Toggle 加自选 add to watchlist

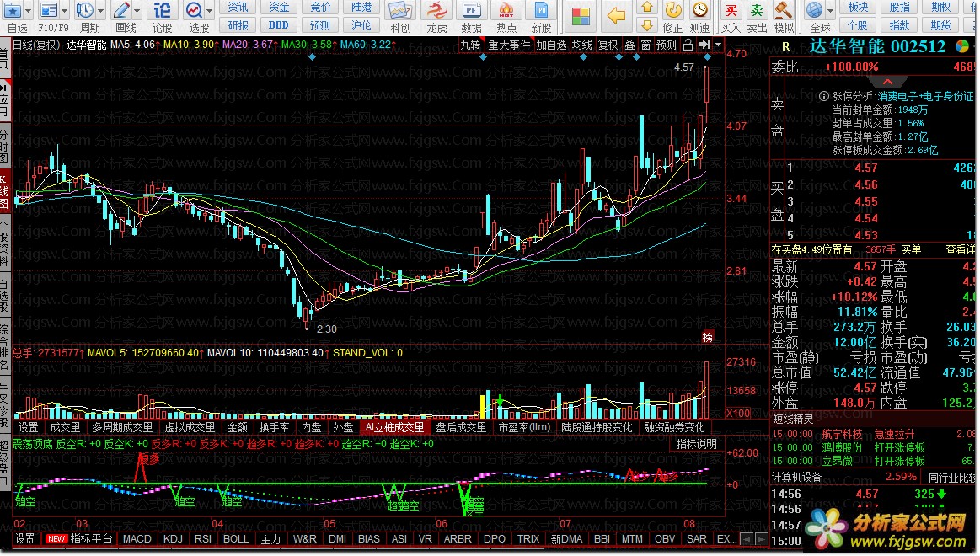point(551,45)
